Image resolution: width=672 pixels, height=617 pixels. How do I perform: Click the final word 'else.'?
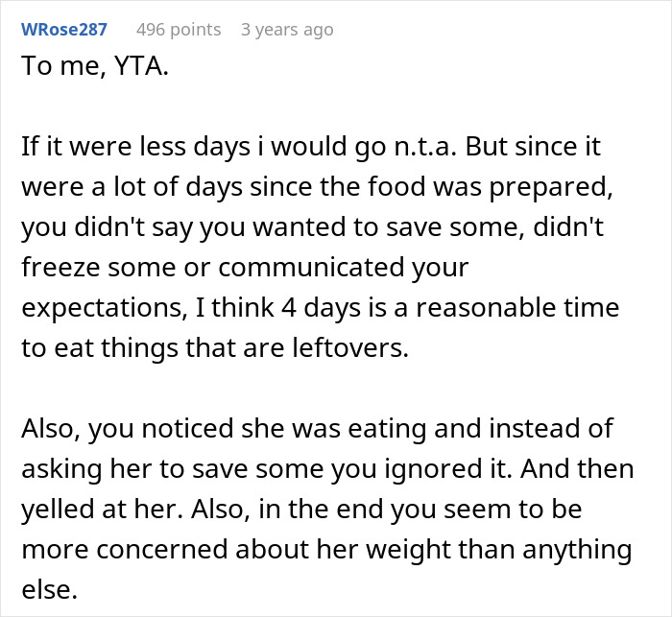click(x=47, y=589)
